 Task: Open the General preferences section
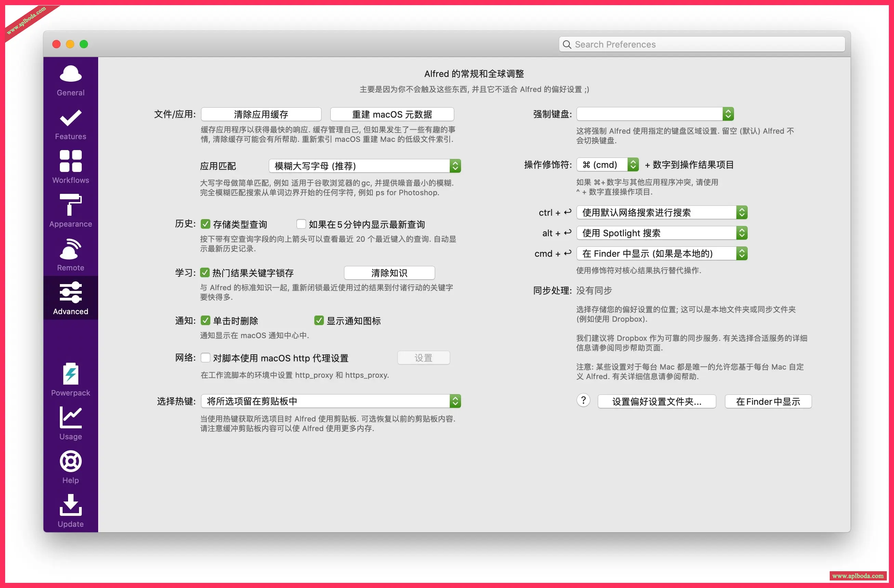pyautogui.click(x=70, y=80)
